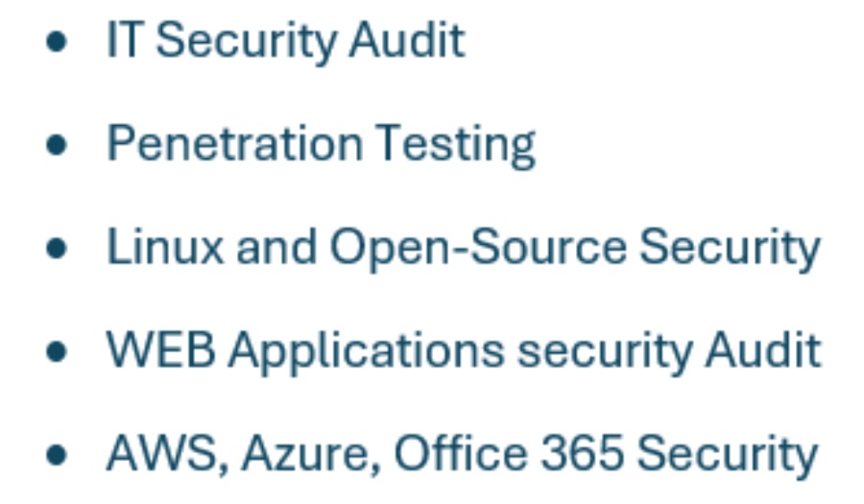Click the word Linux
Viewport: 864px width, 504px height.
pos(165,247)
